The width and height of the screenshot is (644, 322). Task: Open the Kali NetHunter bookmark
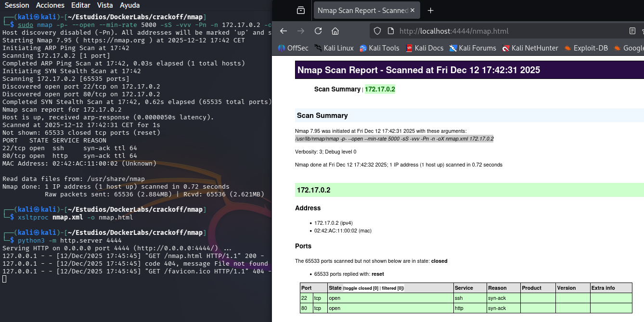(530, 48)
